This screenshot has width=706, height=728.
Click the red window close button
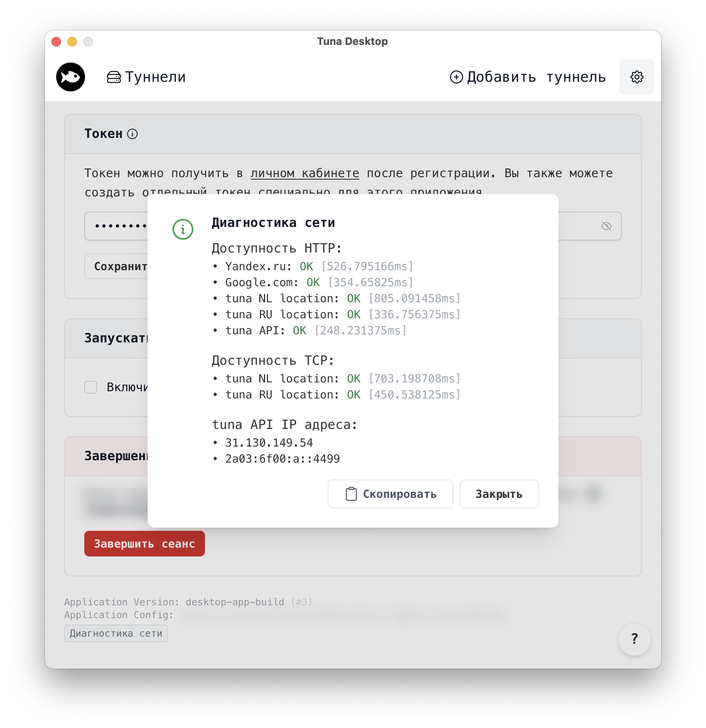(x=56, y=42)
